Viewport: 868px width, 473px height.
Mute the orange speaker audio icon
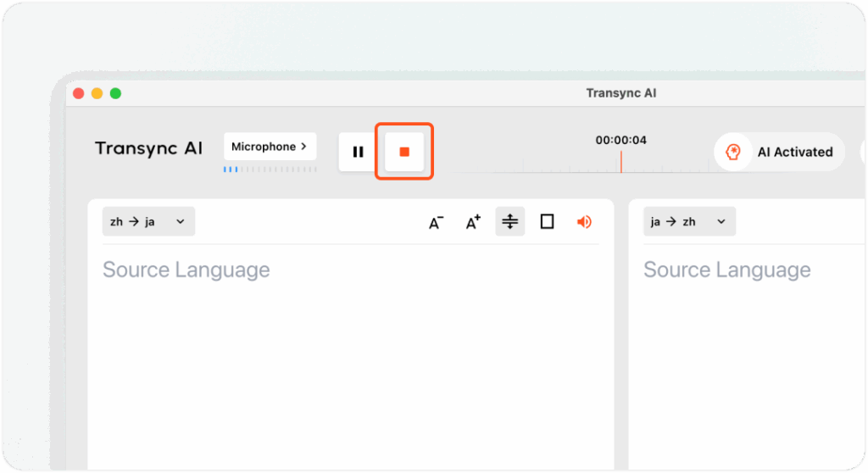click(x=584, y=222)
